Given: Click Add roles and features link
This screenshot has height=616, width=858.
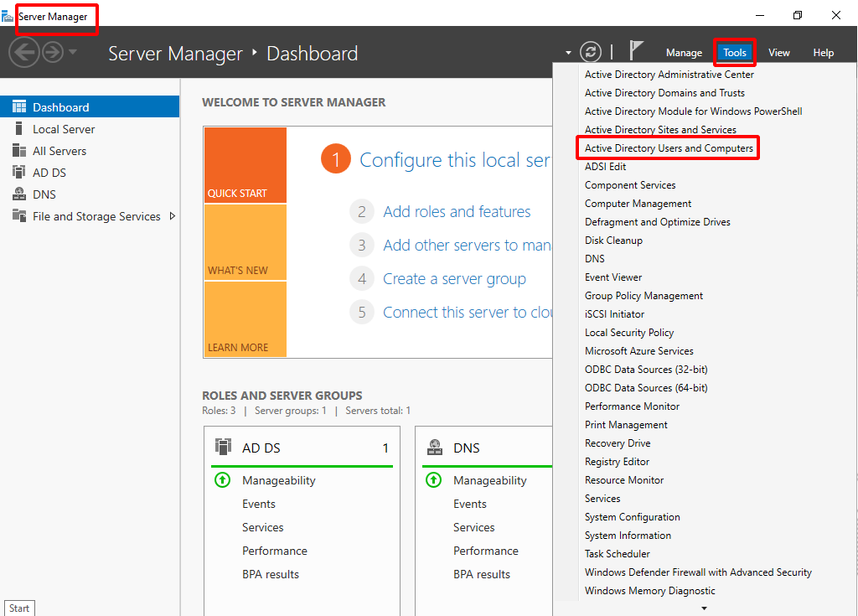Looking at the screenshot, I should (x=457, y=212).
